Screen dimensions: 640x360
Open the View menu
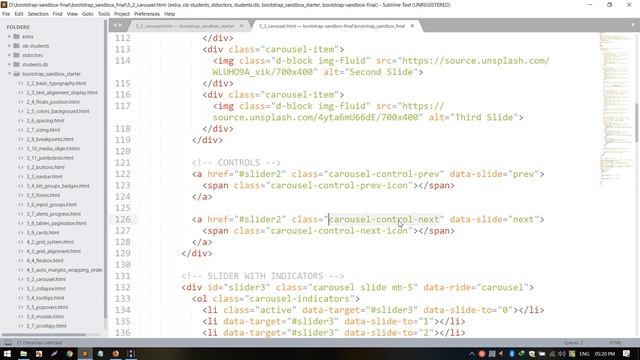pos(72,14)
